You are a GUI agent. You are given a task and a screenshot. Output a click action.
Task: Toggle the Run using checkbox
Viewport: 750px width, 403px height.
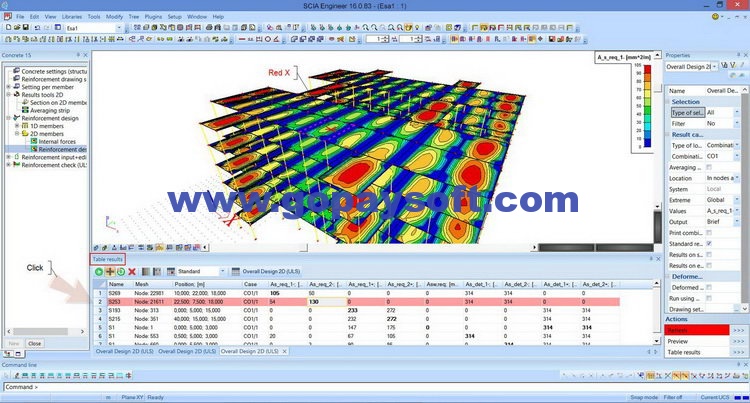[709, 298]
